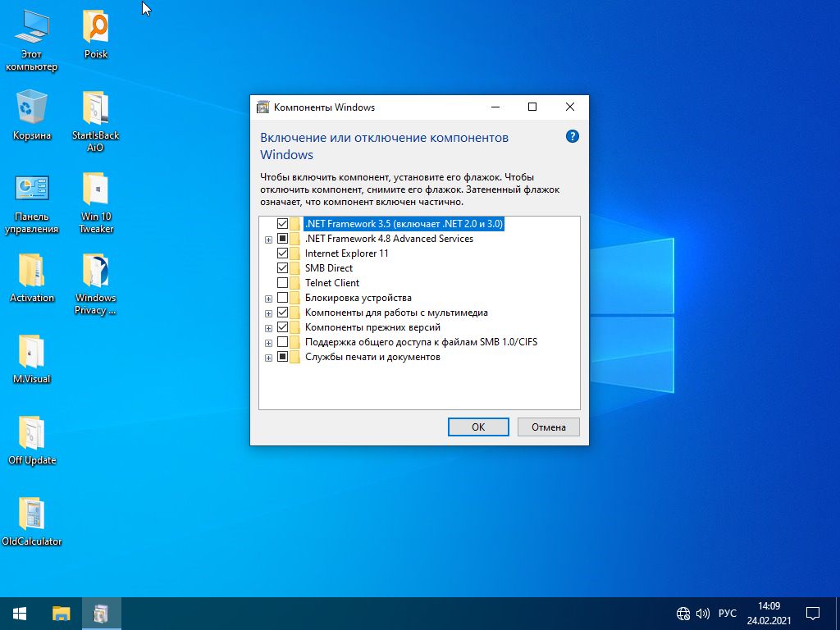
Task: Open the network status tray icon
Action: click(682, 613)
